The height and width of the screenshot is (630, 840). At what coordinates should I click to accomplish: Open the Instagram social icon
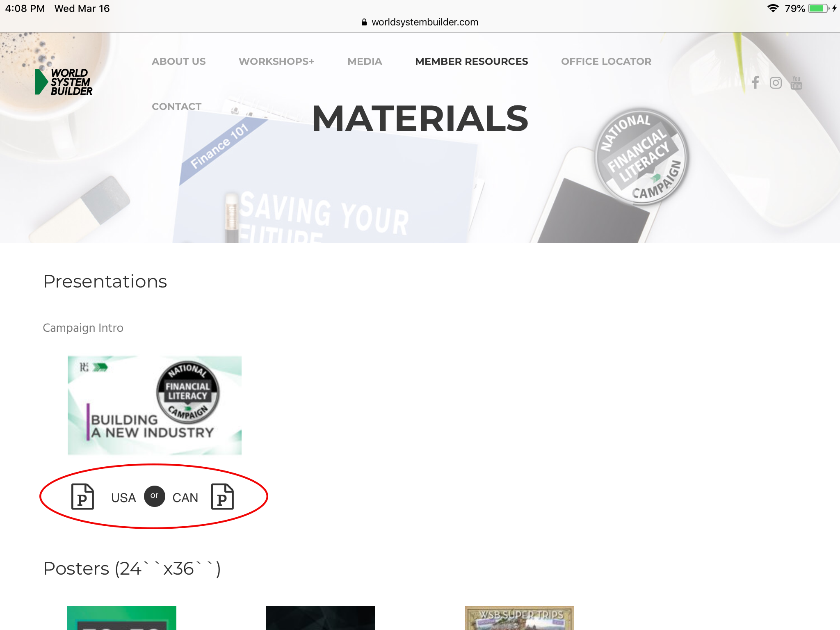(776, 83)
